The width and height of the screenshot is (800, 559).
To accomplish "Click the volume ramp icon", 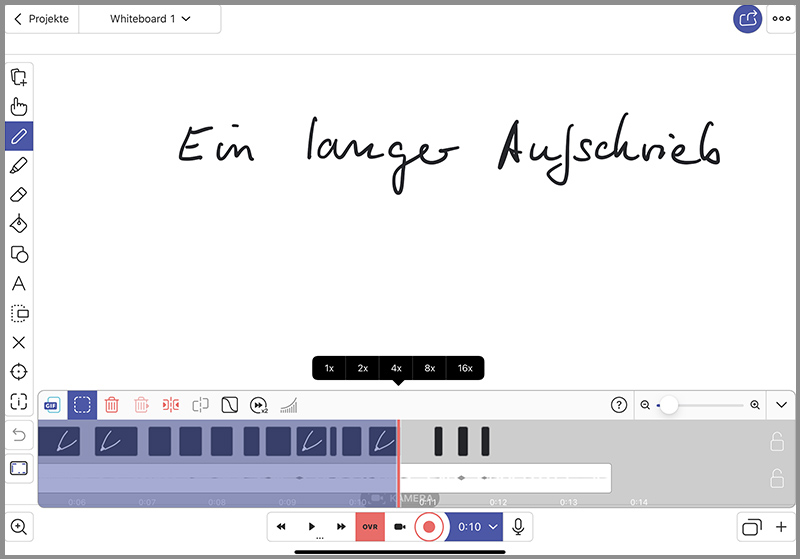I will (289, 405).
